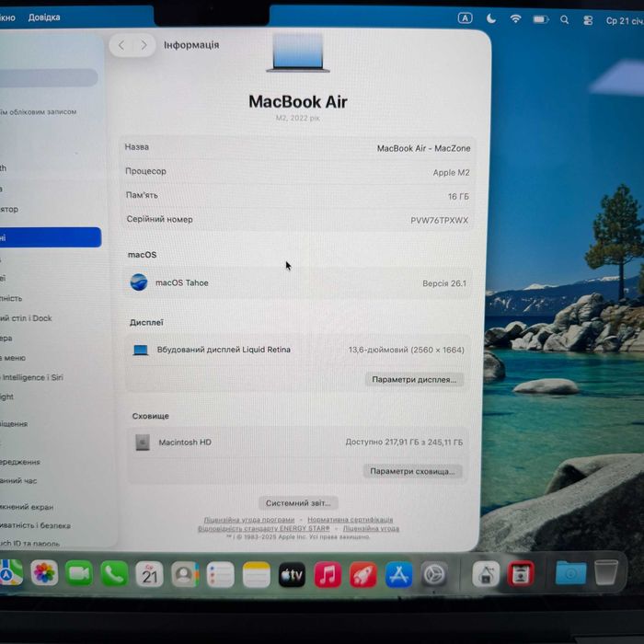Viewport: 644px width, 644px height.
Task: Open the Focus moon icon in menu bar
Action: coord(491,18)
